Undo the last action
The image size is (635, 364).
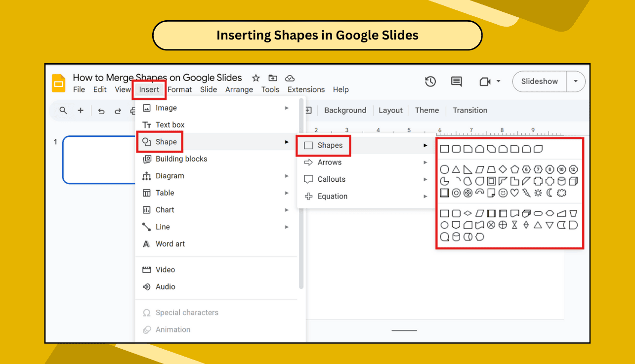pyautogui.click(x=101, y=112)
